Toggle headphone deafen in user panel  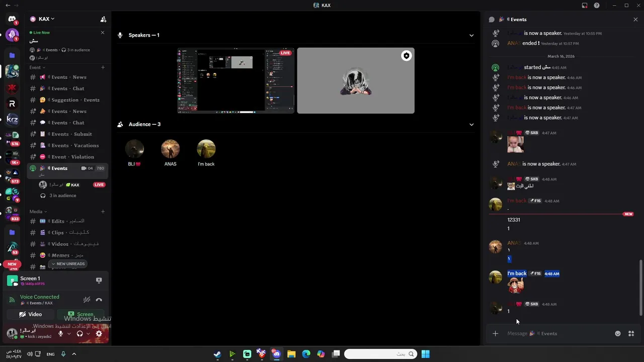[79, 333]
